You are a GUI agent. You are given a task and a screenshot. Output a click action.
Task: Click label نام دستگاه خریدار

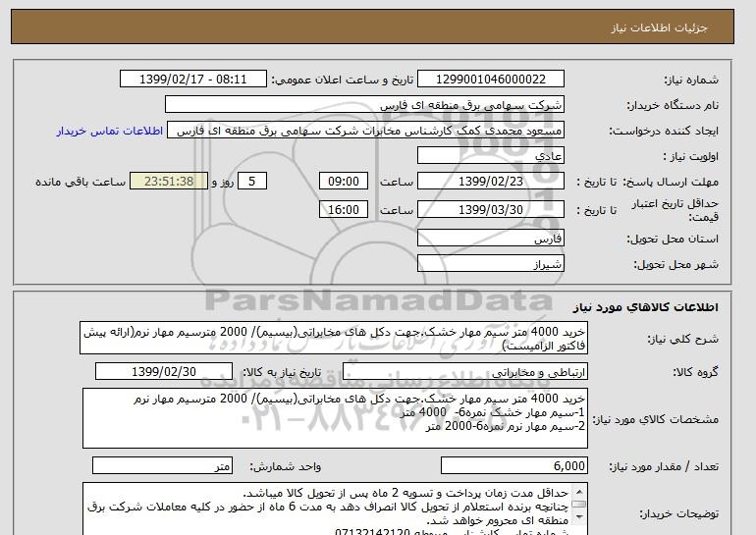(x=673, y=105)
